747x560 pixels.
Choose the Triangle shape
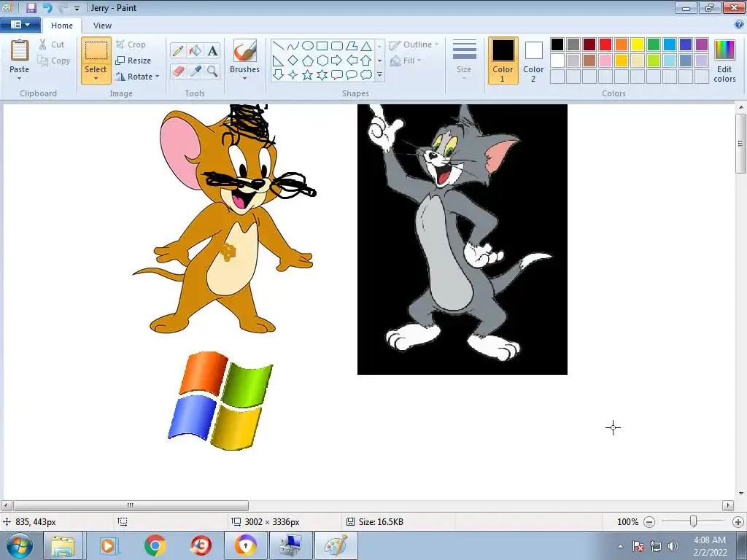(x=366, y=46)
